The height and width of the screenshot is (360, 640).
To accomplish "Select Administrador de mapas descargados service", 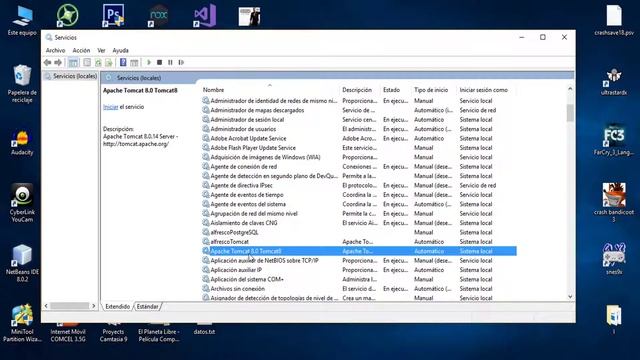I will tap(359, 110).
